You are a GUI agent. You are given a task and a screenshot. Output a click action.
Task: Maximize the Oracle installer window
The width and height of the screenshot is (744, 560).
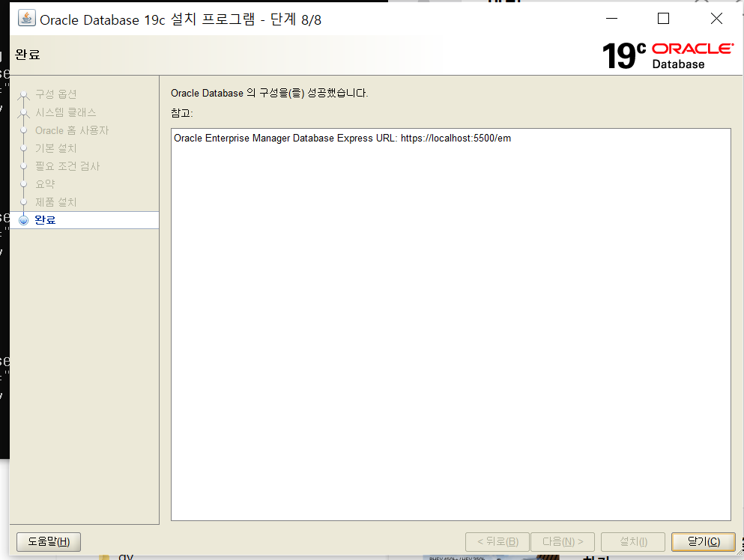pos(663,19)
